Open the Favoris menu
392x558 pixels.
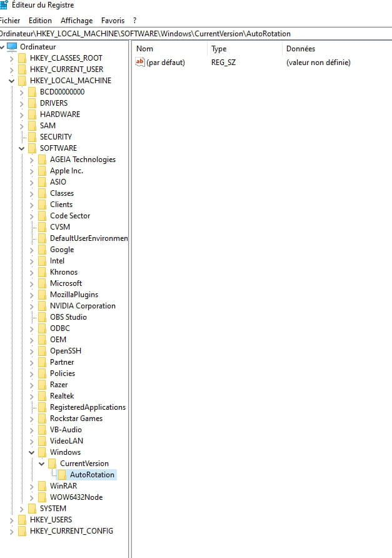[x=113, y=21]
